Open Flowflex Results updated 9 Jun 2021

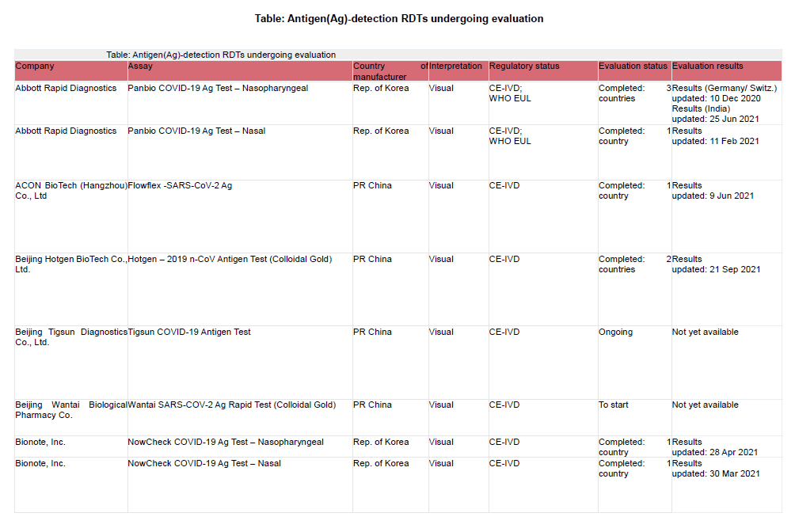point(687,186)
